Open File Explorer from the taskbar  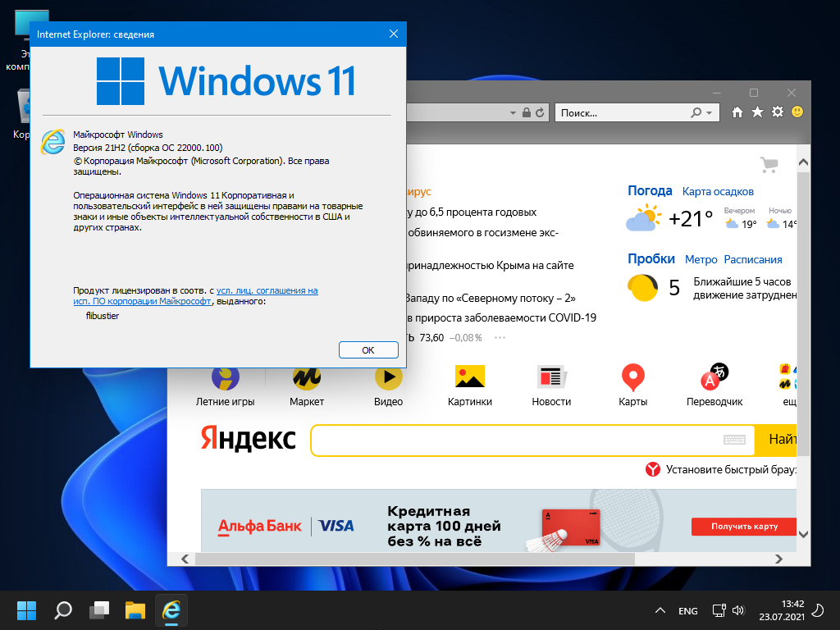click(135, 610)
